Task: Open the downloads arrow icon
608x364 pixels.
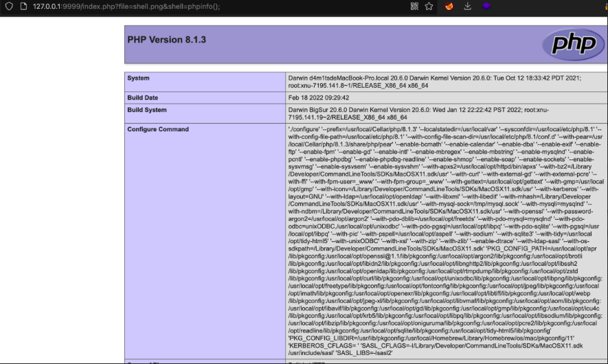Action: (x=468, y=6)
